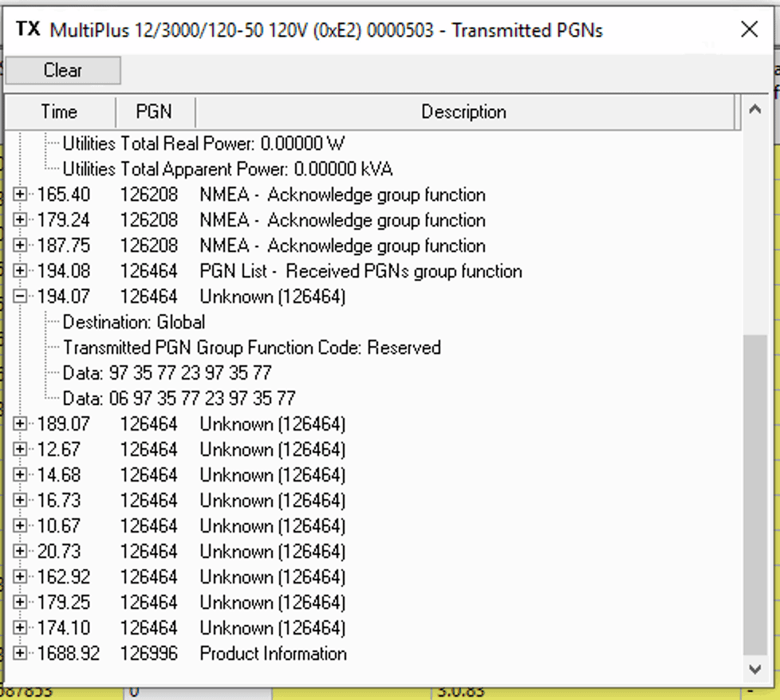The width and height of the screenshot is (780, 700).
Task: Select 'Utilities Total Apparent Power: 0.00000 kVA' line
Action: coord(228,169)
